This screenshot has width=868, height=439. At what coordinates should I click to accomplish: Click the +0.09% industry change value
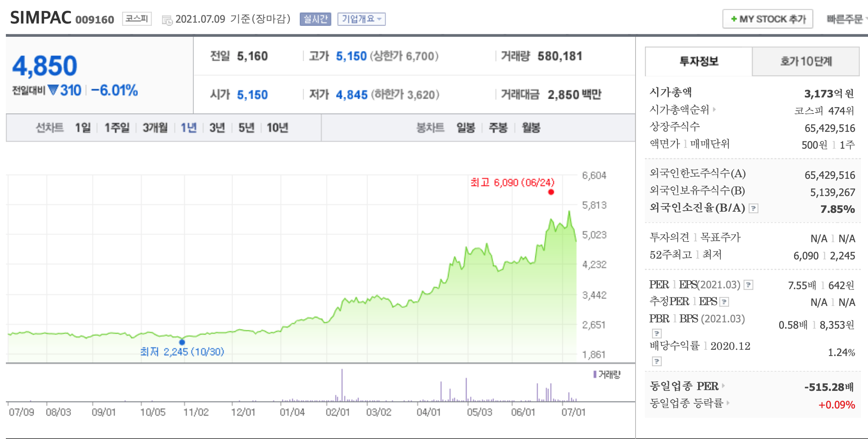[x=837, y=405]
